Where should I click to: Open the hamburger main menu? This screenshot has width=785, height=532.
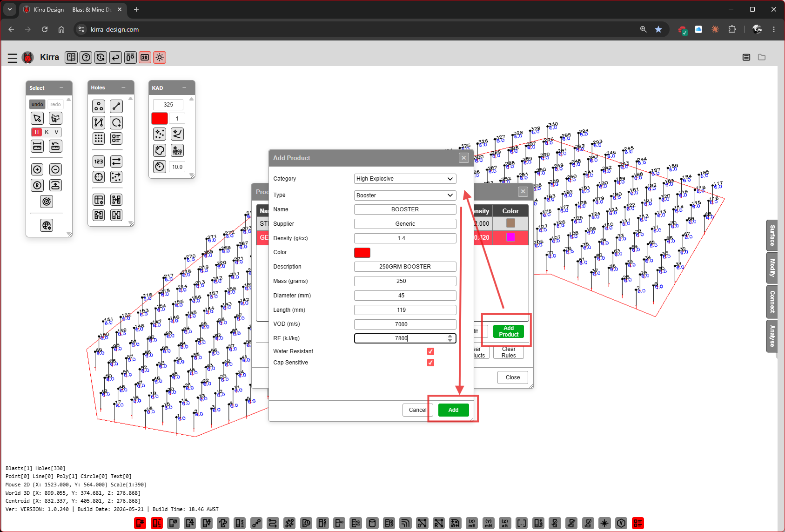click(13, 58)
